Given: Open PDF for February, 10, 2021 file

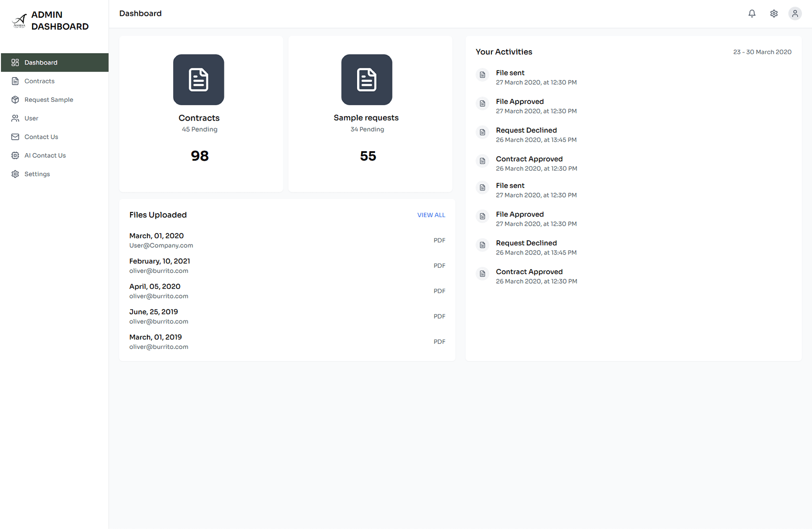Looking at the screenshot, I should click(x=439, y=266).
